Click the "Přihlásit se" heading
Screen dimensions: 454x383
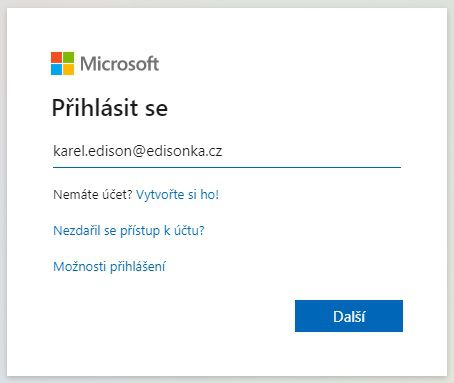click(x=110, y=108)
